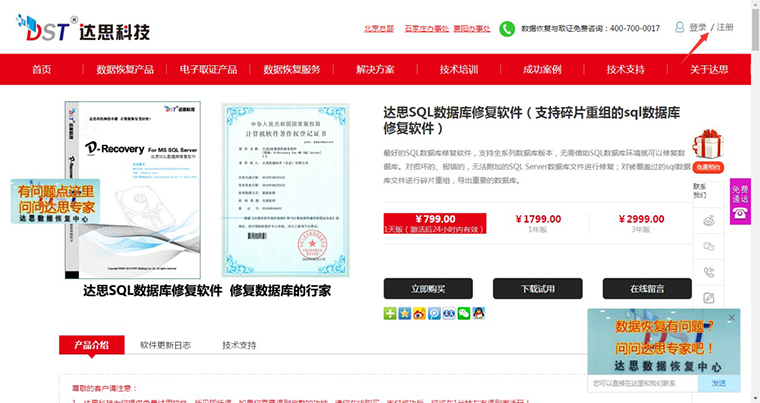Open the sidebar phone contact icon
The width and height of the screenshot is (760, 403).
[709, 272]
